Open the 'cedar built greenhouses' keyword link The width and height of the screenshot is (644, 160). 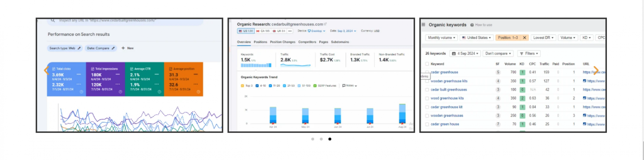click(x=449, y=90)
